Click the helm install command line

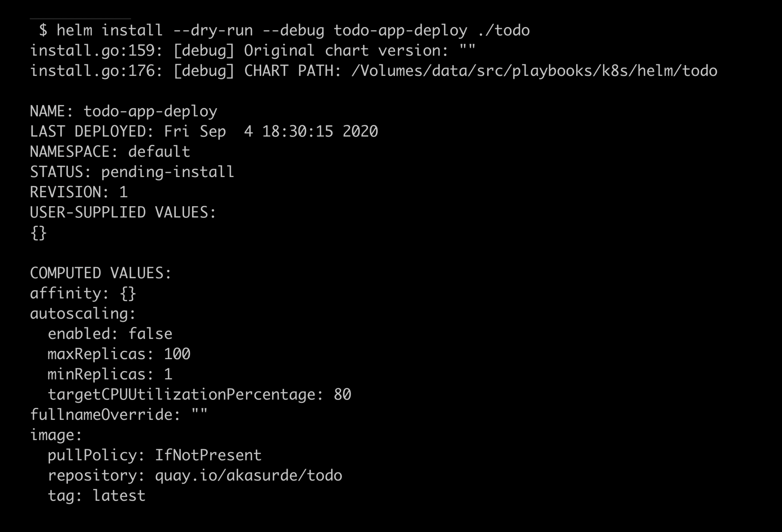tap(284, 31)
